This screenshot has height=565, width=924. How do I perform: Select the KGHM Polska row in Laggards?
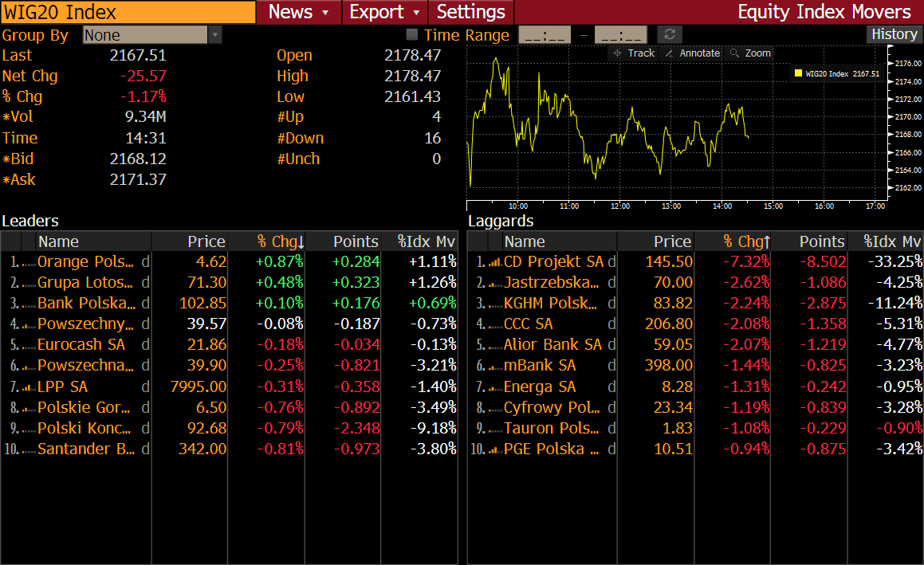(550, 304)
